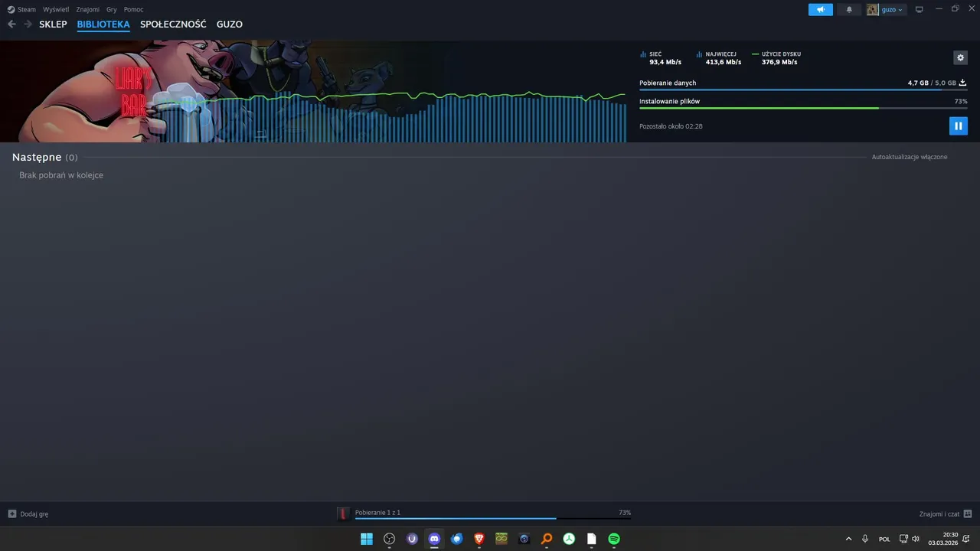Click the bottom Pobieranie 1 z 1 progress bar
This screenshot has width=980, height=551.
tap(493, 519)
